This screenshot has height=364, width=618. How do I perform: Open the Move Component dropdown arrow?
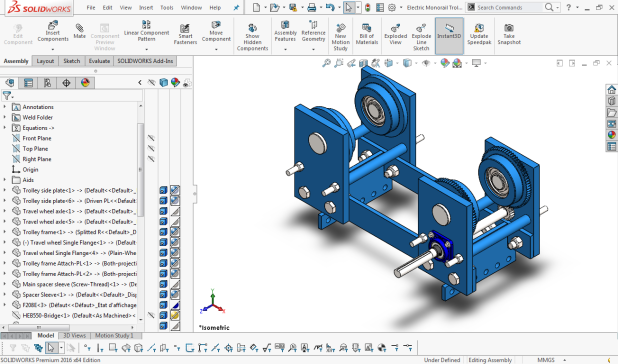pyautogui.click(x=216, y=49)
